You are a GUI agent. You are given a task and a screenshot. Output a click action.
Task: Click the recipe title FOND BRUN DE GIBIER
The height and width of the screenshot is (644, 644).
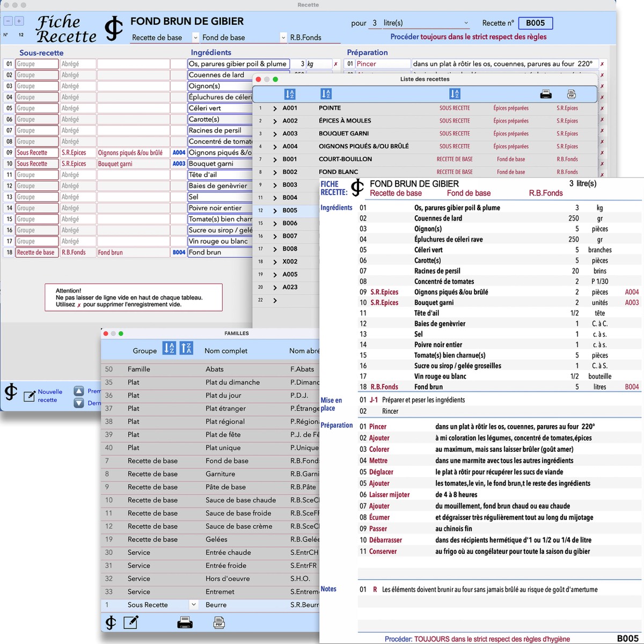point(187,21)
